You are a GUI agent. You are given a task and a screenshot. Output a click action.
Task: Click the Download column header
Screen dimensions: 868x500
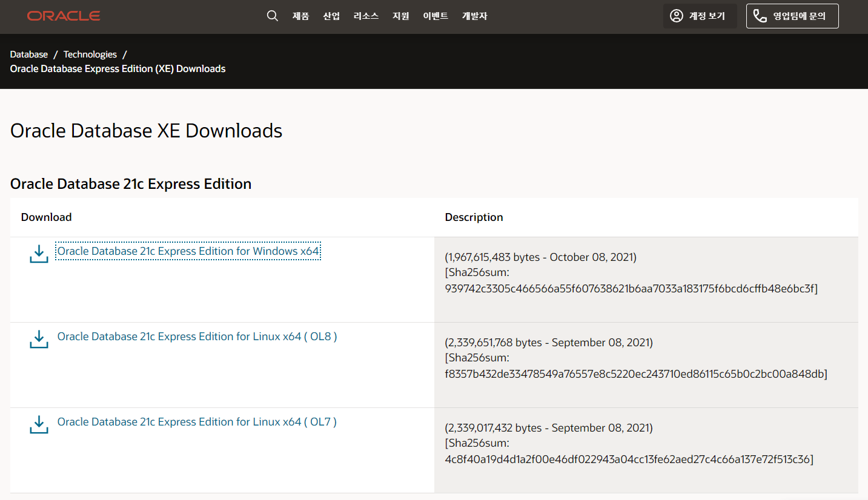tap(46, 217)
